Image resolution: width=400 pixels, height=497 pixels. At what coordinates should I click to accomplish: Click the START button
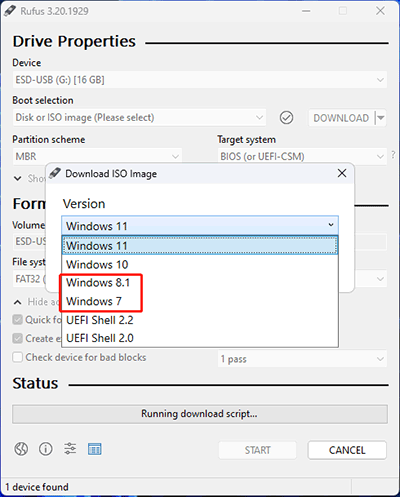[257, 450]
